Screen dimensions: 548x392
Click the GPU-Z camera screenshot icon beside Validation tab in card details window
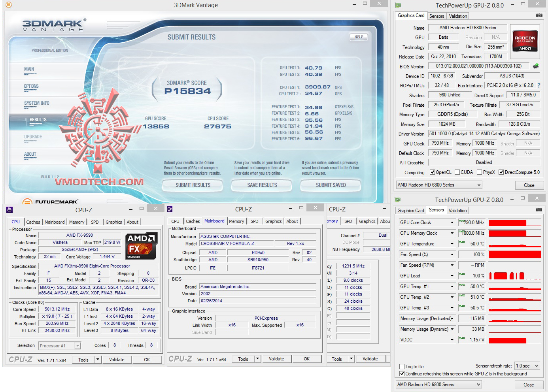tap(539, 15)
